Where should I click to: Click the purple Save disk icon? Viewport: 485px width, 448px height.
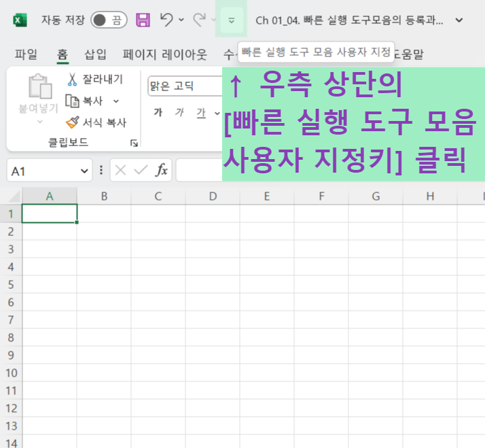coord(143,20)
